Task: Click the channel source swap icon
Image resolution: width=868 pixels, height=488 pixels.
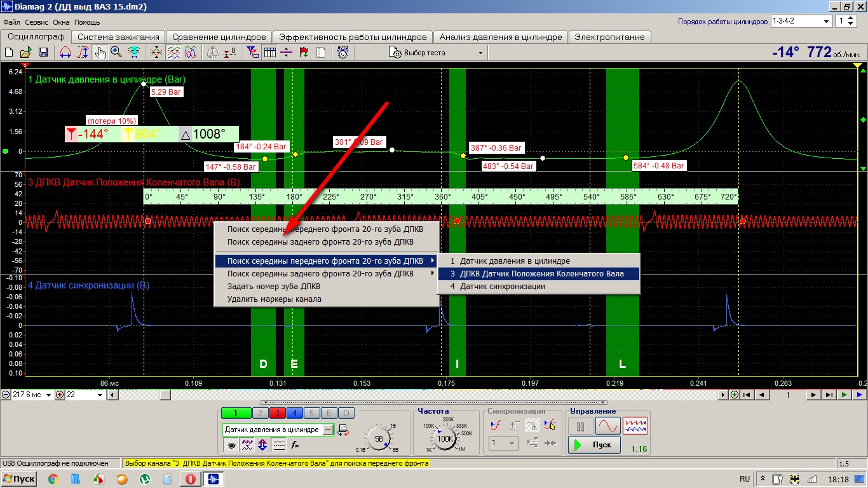Action: pyautogui.click(x=343, y=430)
